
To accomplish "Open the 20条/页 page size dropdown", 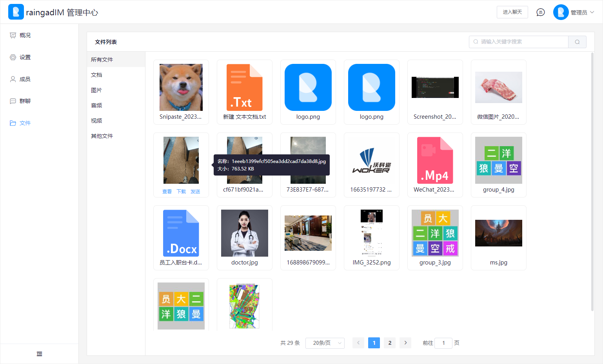I will tap(325, 343).
